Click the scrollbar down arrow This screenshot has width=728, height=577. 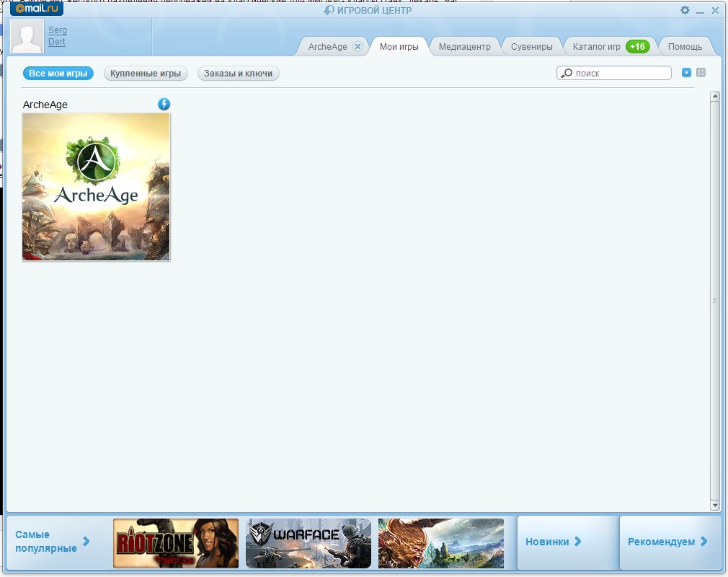tap(715, 506)
